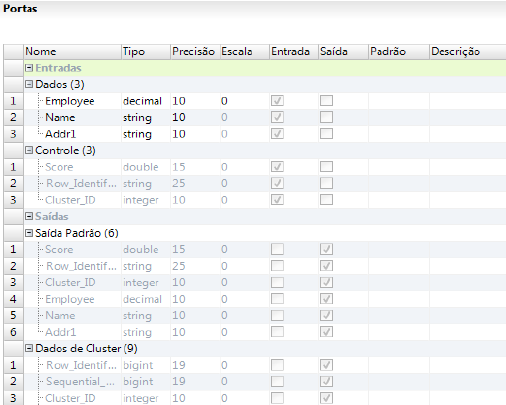
Task: Enable Saída checkbox for Employee input
Action: (326, 101)
